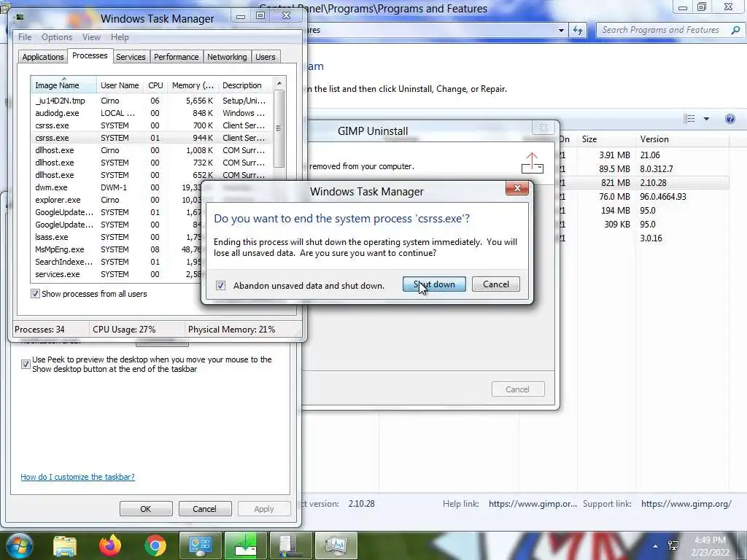
Task: Select the SearchIndexer process row
Action: point(117,262)
